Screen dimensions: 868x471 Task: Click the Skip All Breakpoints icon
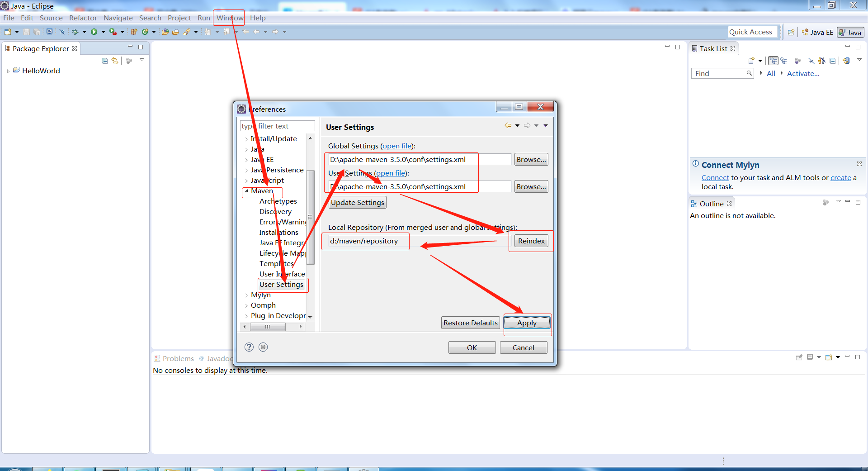pyautogui.click(x=62, y=32)
